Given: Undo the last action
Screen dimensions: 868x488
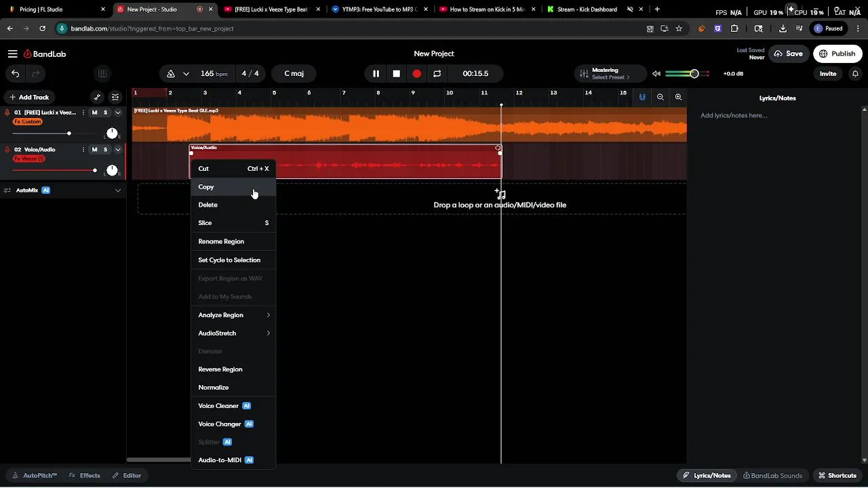Looking at the screenshot, I should [x=16, y=73].
